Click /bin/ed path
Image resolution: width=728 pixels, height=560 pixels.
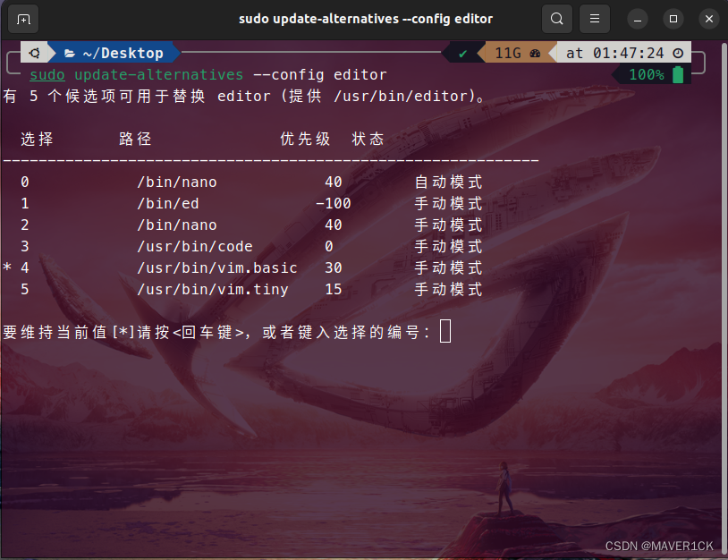(168, 203)
